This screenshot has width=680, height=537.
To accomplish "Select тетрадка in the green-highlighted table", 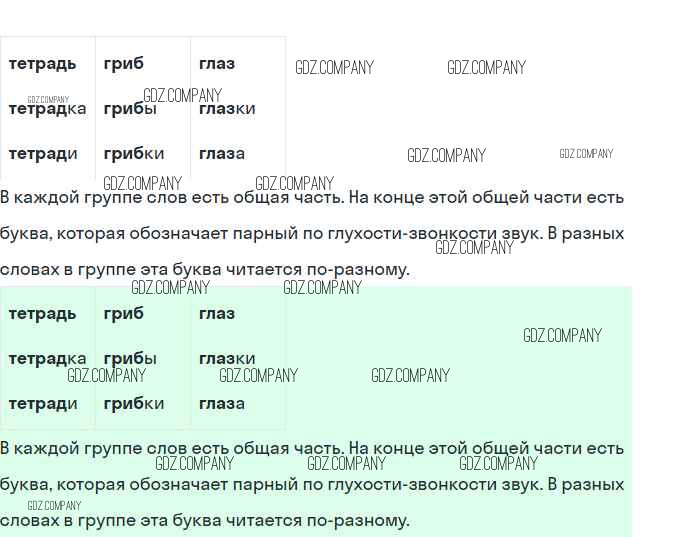I will coord(47,359).
